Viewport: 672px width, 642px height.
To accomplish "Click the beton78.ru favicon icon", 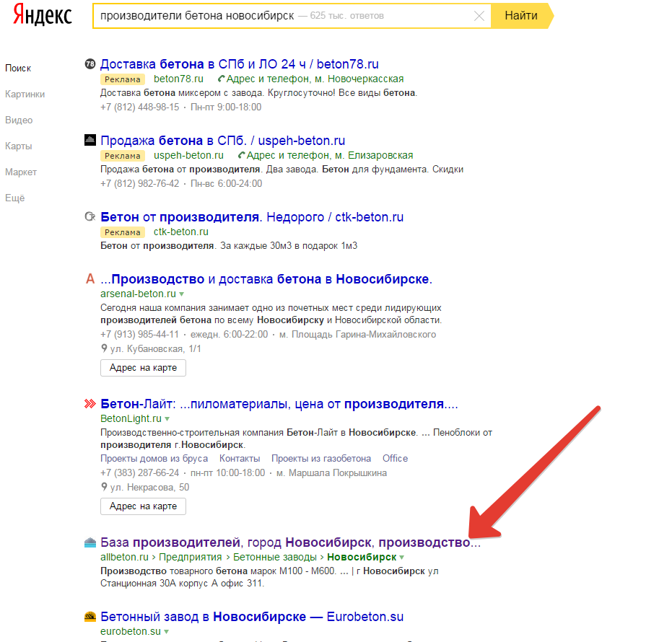I will coord(90,63).
